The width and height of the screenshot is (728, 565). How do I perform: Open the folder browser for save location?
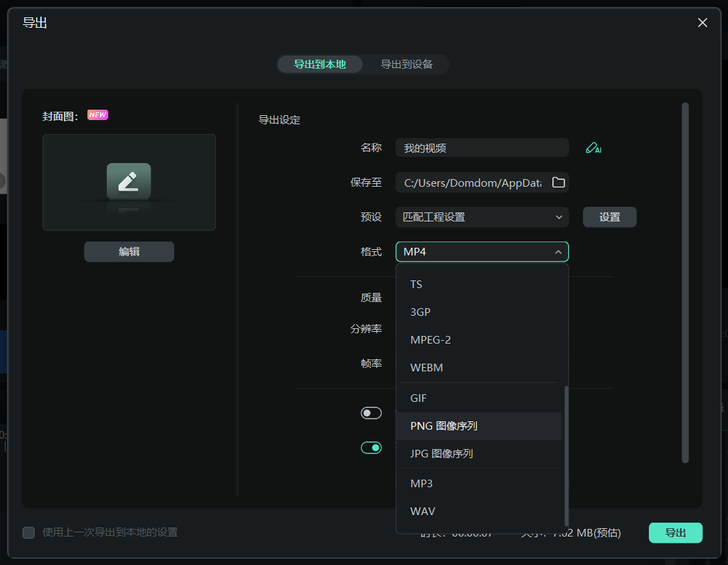pos(559,182)
